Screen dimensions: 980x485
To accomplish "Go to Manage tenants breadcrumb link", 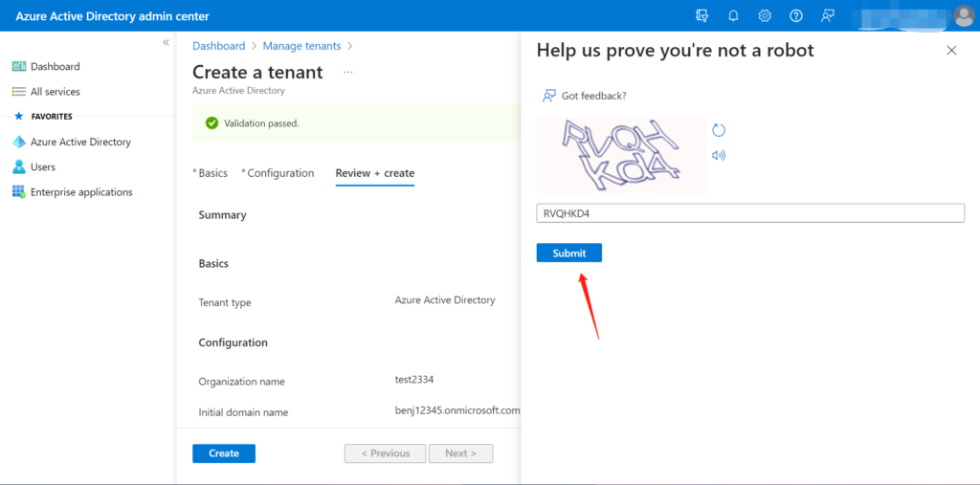I will 301,46.
